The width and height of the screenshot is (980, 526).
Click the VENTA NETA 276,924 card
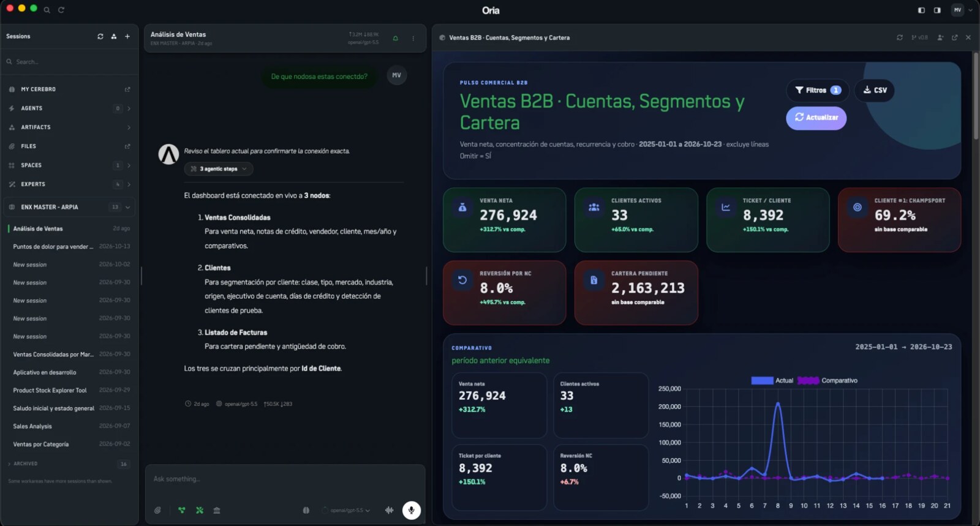(505, 220)
